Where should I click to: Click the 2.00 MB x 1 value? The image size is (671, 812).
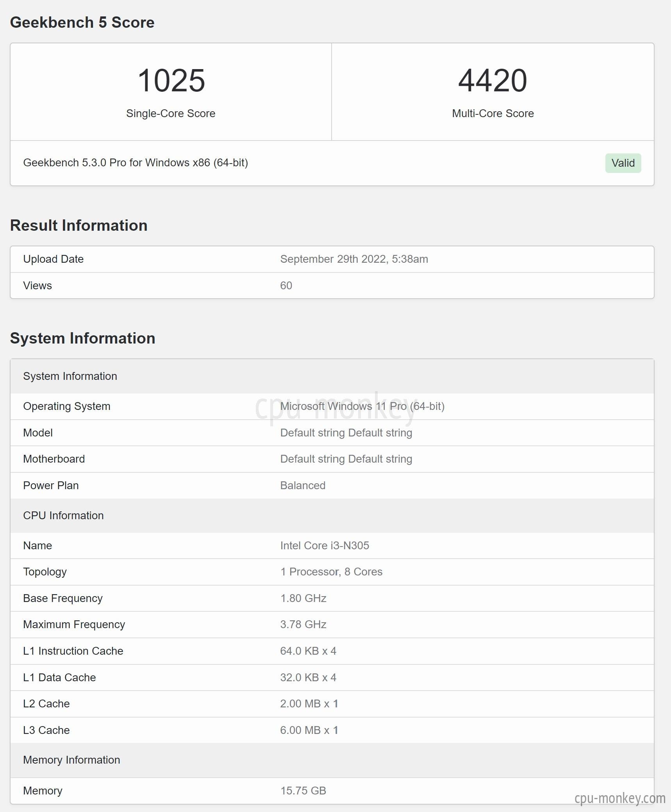[309, 704]
